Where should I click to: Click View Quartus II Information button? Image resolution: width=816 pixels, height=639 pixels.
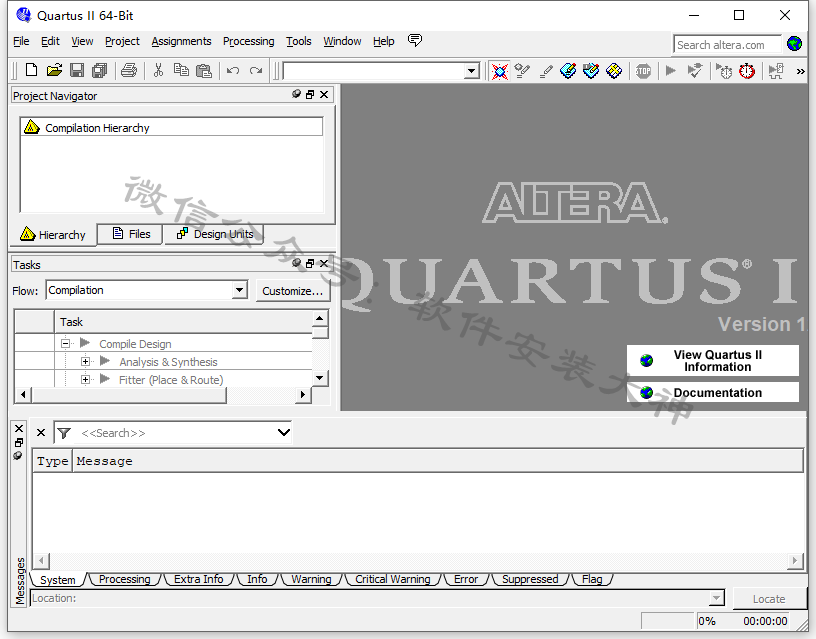[x=712, y=361]
